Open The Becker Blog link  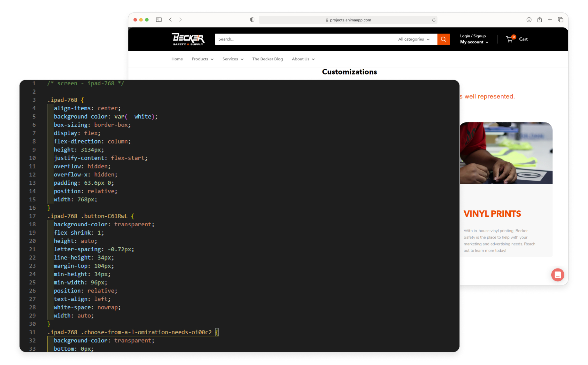point(267,59)
